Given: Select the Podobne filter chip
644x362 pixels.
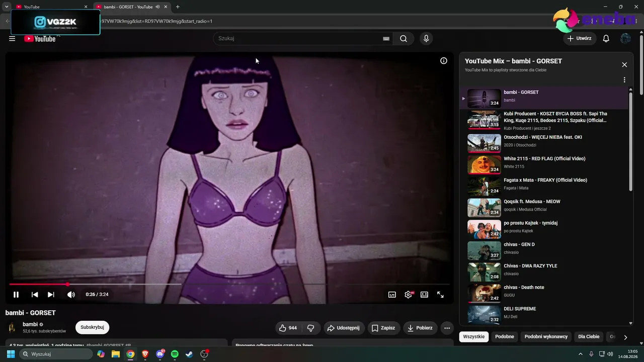Looking at the screenshot, I should [x=505, y=337].
